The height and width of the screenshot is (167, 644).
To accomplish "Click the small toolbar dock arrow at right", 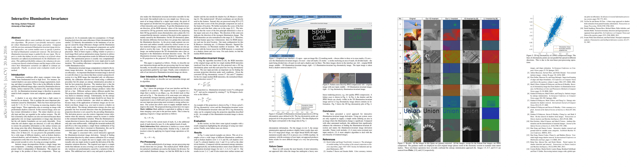I will pyautogui.click(x=372, y=26).
